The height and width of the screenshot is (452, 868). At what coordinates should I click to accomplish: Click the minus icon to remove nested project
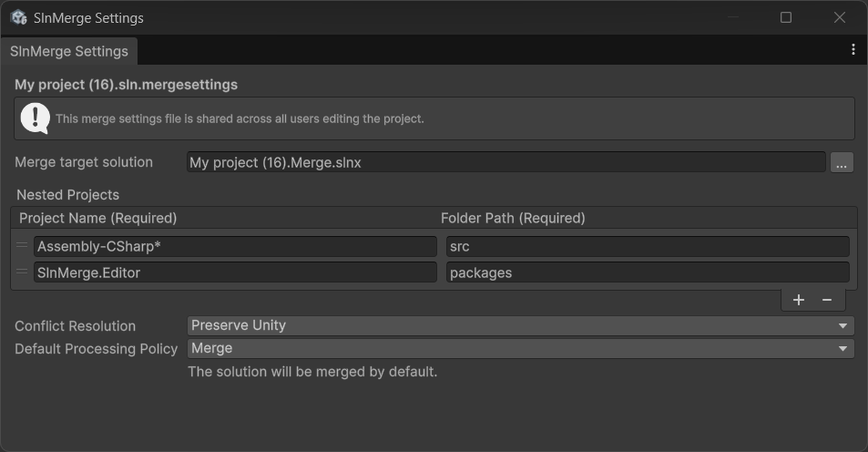(827, 300)
